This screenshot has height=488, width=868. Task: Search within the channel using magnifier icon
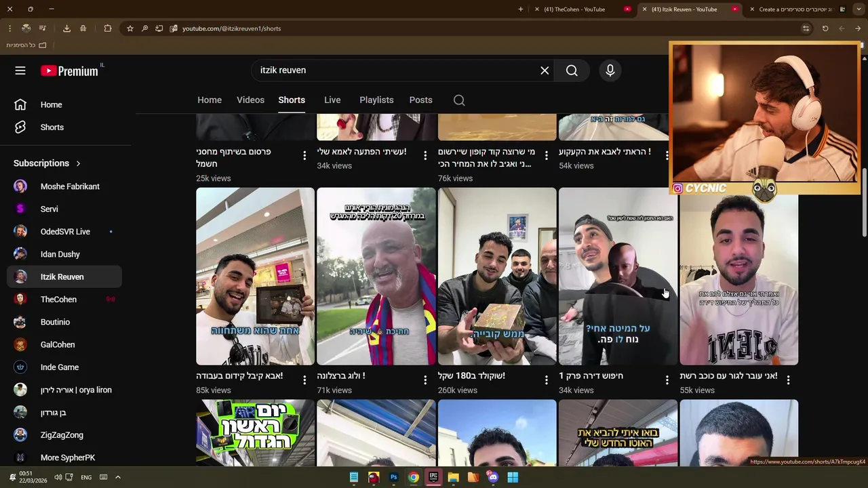point(459,100)
